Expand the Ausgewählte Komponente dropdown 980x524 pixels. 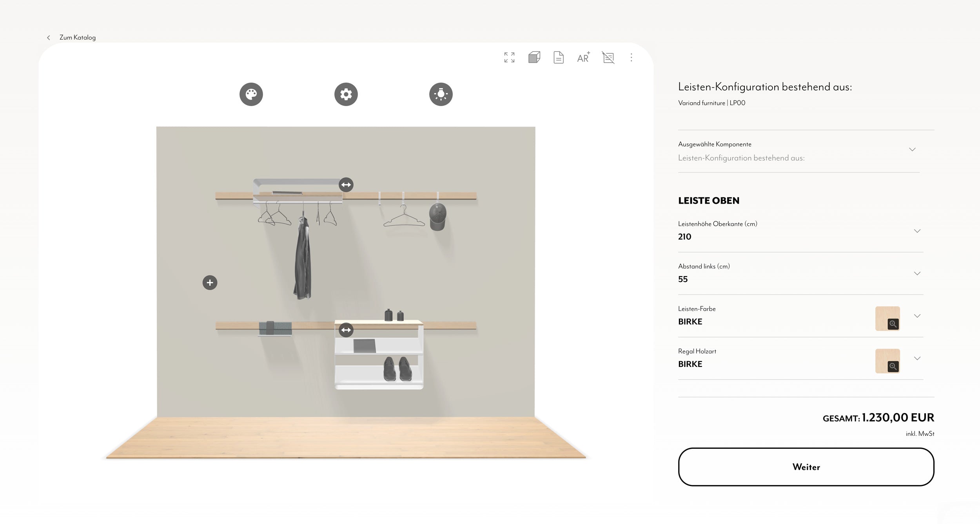coord(912,150)
